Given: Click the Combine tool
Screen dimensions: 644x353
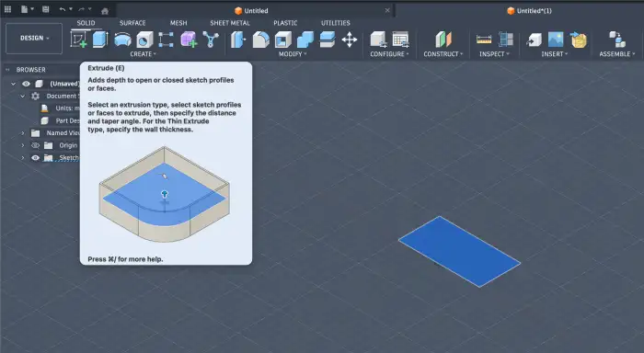Looking at the screenshot, I should pyautogui.click(x=305, y=40).
